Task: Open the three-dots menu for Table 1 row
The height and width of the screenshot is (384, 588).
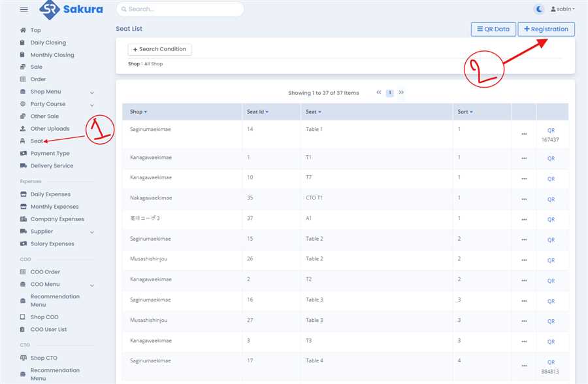Action: pos(524,134)
